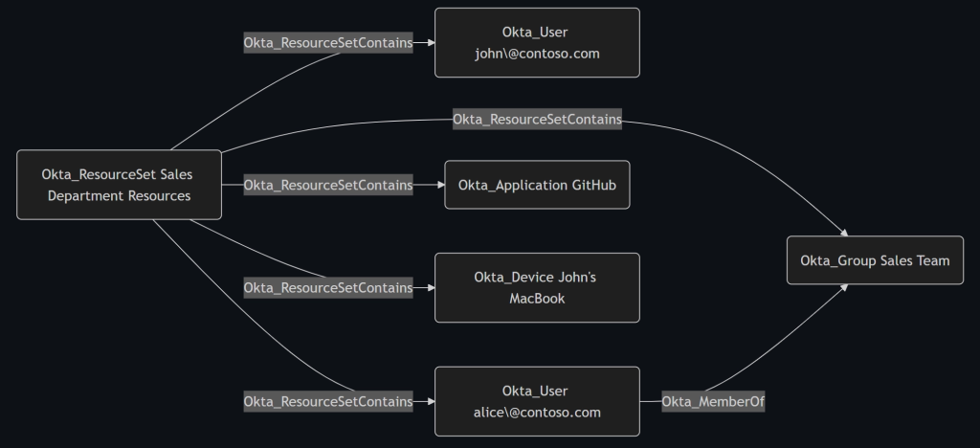Click ResourceSetContains label leading to GitHub application
Screen dimensions: 980x448
click(x=328, y=185)
